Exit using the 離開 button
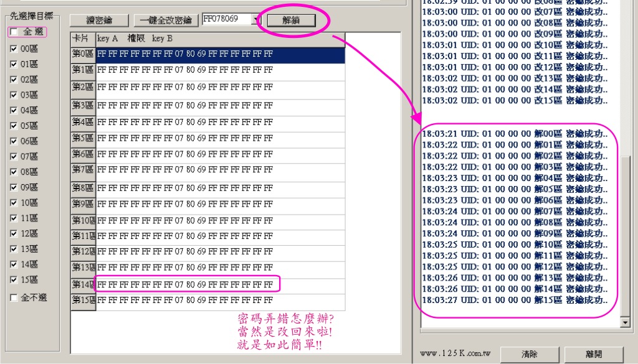 tap(594, 354)
